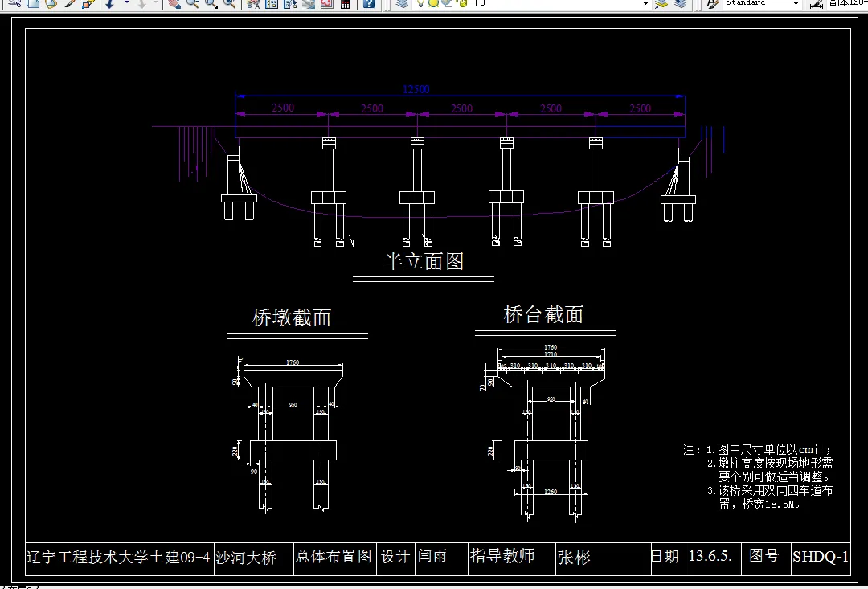Toggle layer 0 lock icon
This screenshot has height=589, width=868.
tap(463, 3)
